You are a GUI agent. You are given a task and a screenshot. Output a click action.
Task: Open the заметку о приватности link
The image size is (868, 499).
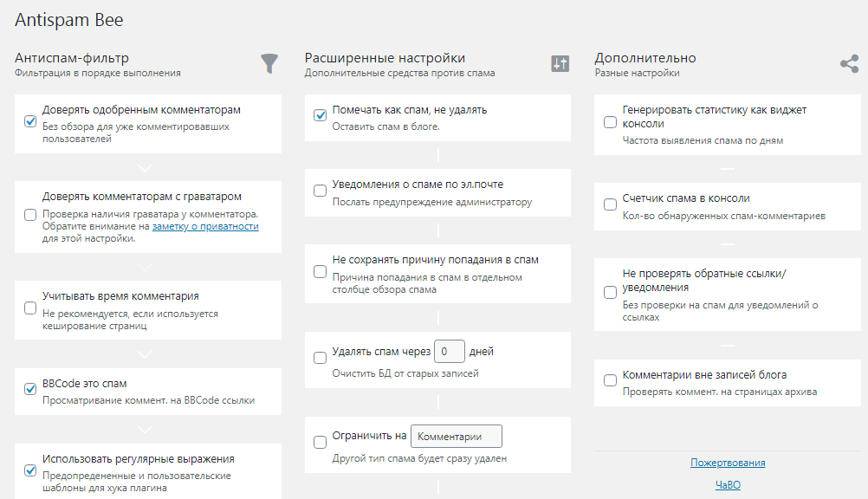205,226
